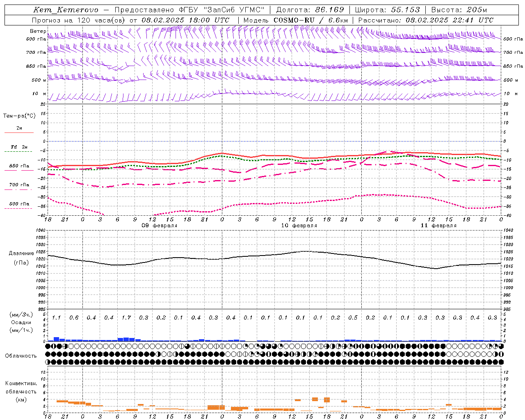Click the precipitation value 0.5
Image resolution: width=525 pixels, height=420 pixels.
pyautogui.click(x=353, y=317)
